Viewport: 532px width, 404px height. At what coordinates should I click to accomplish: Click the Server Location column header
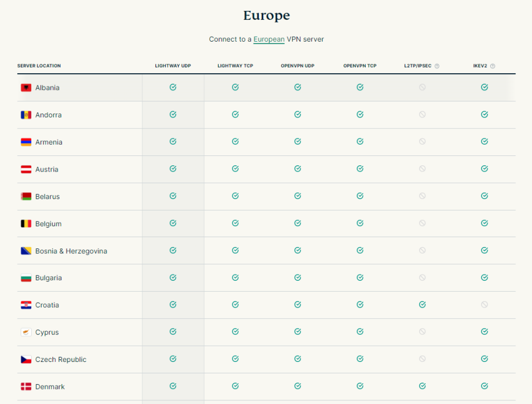(39, 66)
